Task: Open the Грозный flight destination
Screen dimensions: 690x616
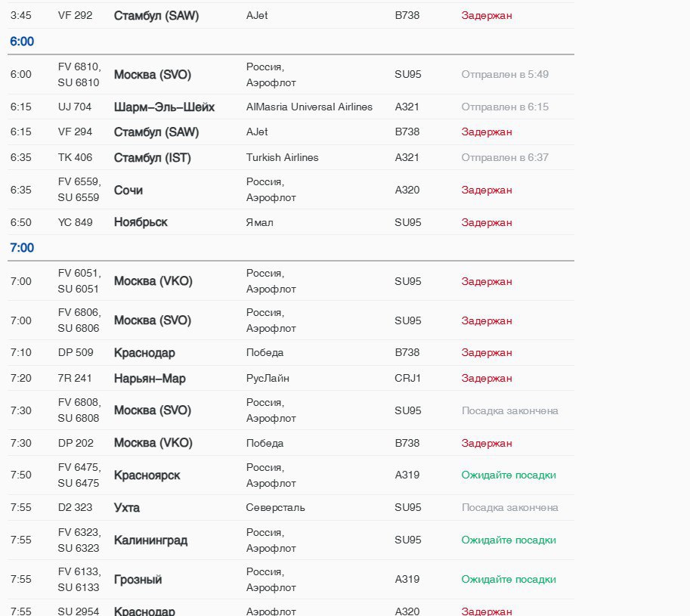Action: pyautogui.click(x=138, y=580)
